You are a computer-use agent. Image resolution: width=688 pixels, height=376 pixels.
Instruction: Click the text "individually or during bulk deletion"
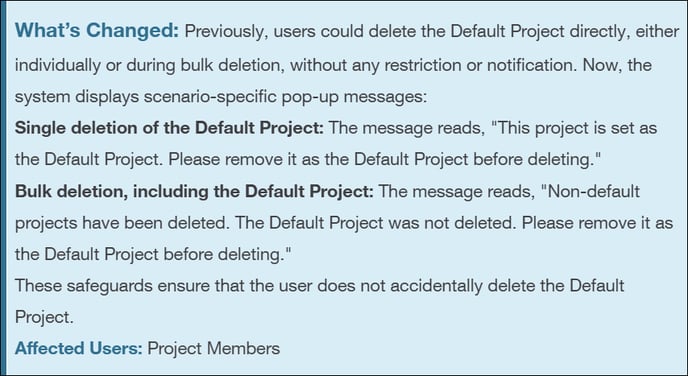150,65
